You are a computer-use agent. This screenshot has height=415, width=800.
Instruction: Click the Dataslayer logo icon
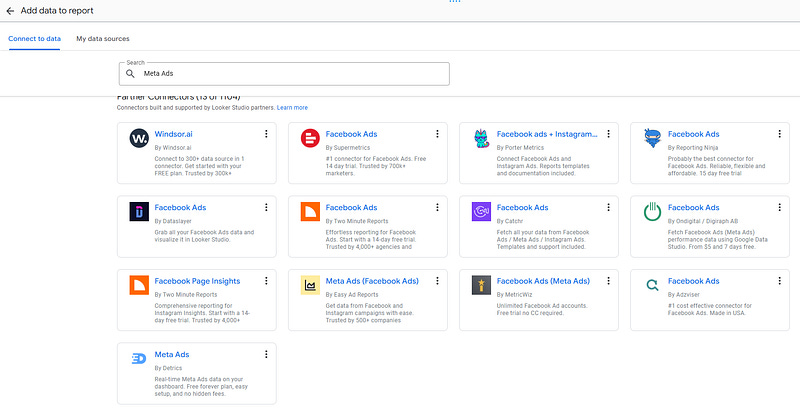coord(139,211)
